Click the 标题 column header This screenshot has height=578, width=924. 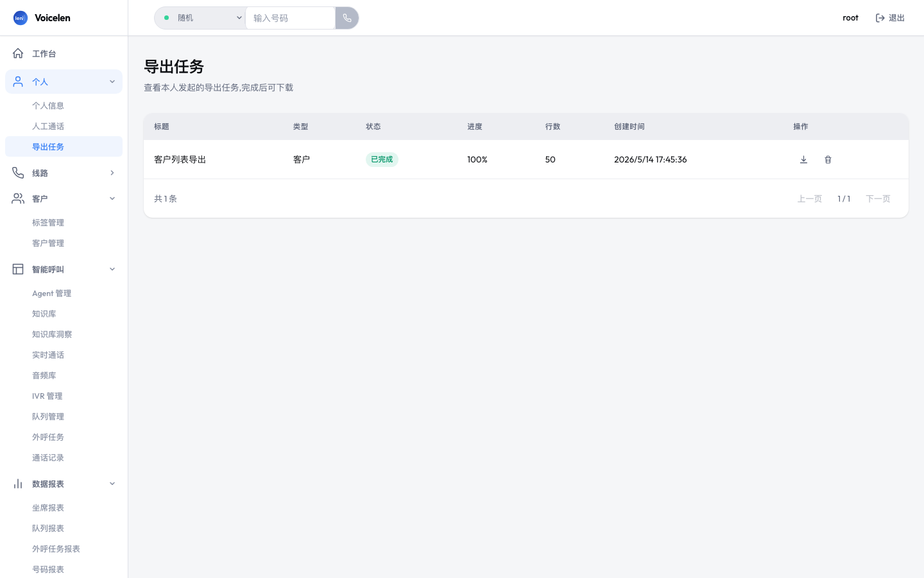tap(162, 127)
